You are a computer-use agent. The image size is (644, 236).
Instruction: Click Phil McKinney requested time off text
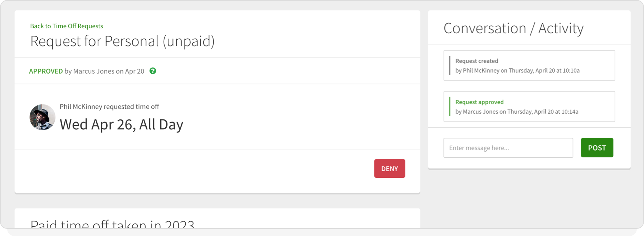point(109,106)
